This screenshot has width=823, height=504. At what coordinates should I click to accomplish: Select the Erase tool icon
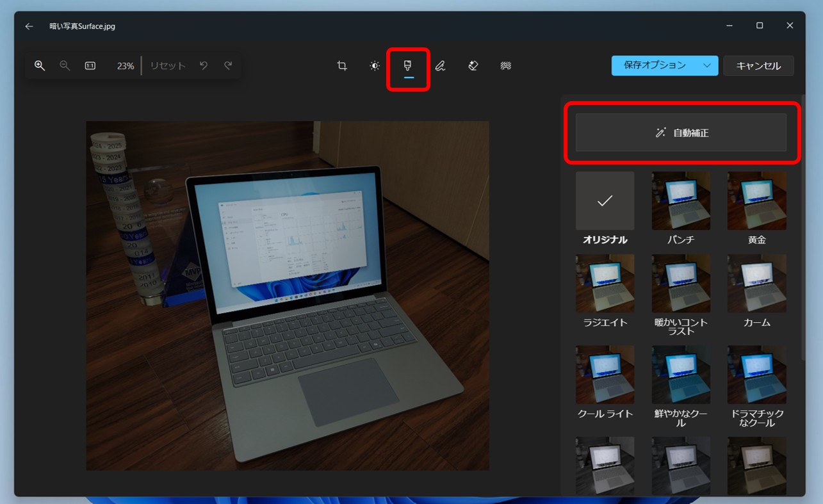473,65
